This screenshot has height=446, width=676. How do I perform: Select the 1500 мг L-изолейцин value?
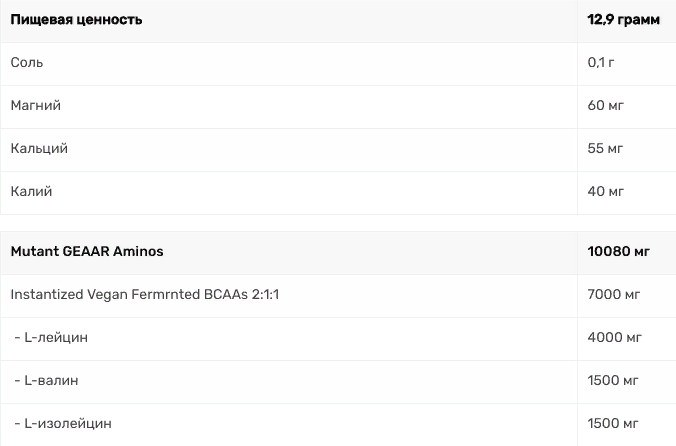[x=613, y=424]
